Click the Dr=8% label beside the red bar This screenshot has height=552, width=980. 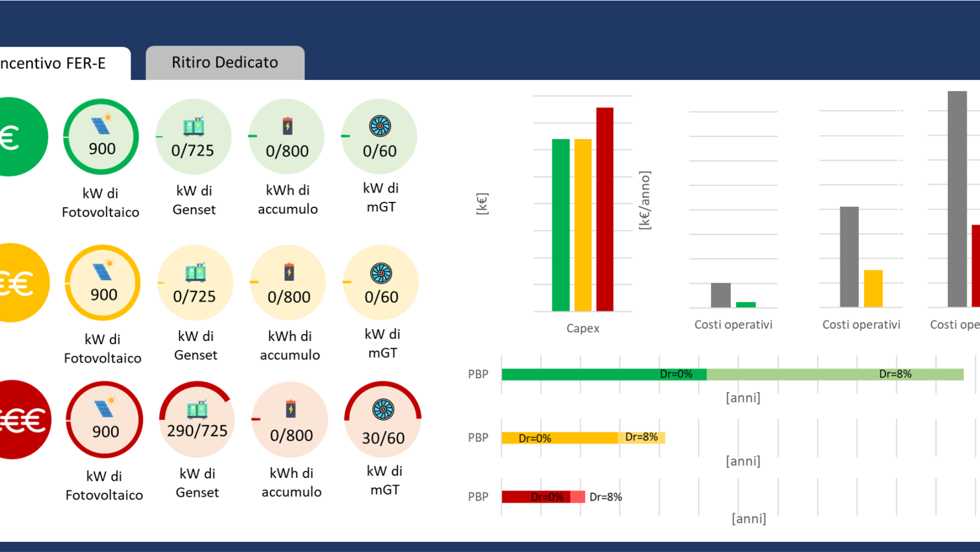coord(606,497)
